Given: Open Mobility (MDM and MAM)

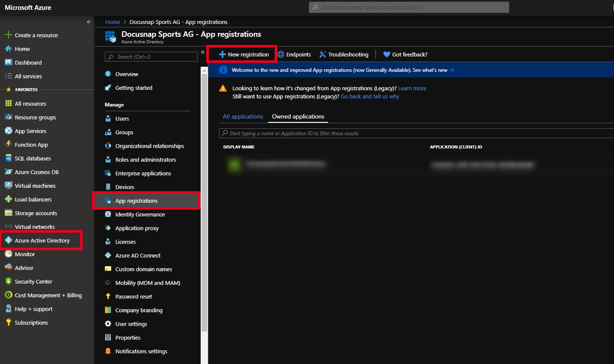Looking at the screenshot, I should pos(148,283).
